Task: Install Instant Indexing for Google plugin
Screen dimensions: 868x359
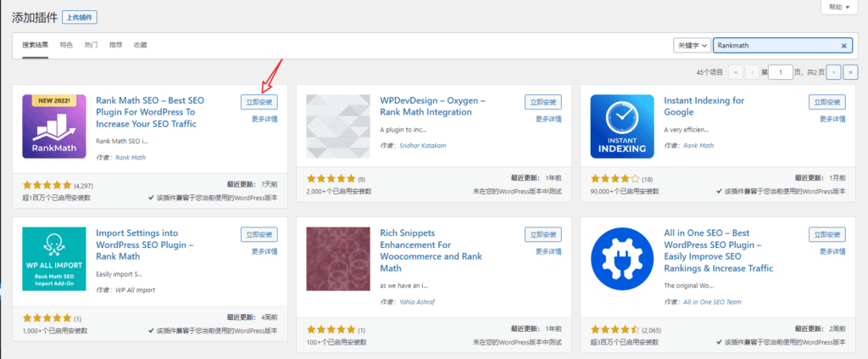Action: tap(827, 102)
